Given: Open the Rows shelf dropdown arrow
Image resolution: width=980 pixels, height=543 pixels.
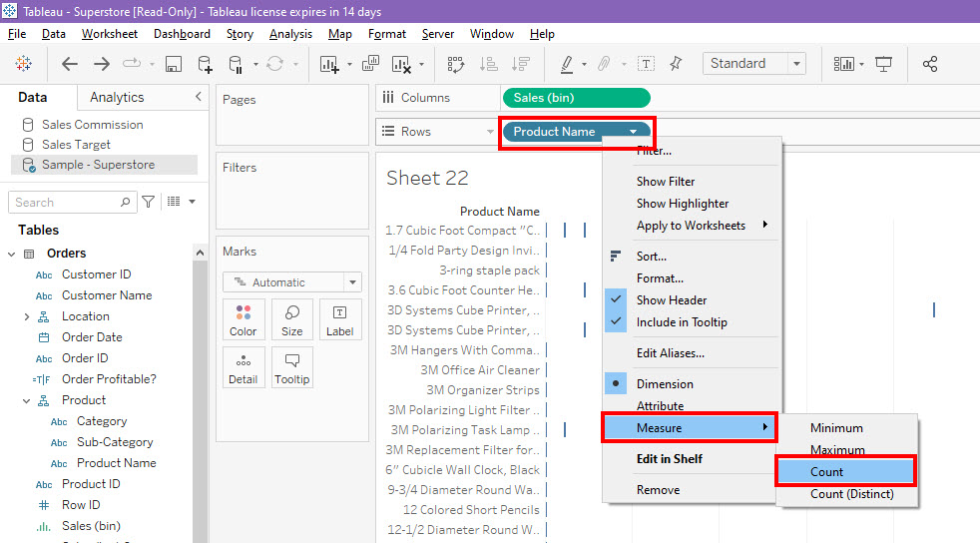Looking at the screenshot, I should point(490,132).
